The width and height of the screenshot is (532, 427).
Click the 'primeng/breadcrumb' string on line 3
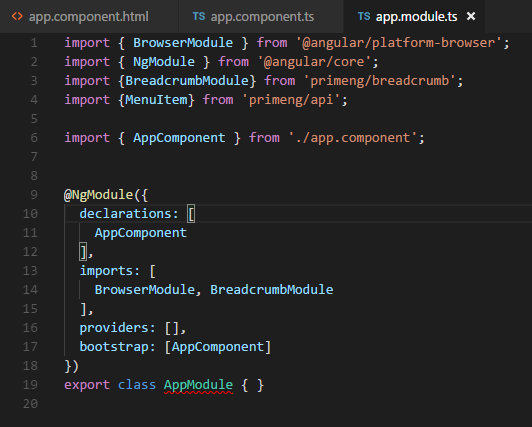(x=379, y=81)
